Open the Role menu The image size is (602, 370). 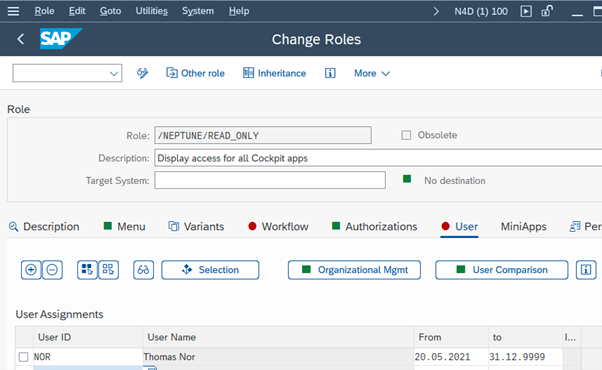(44, 11)
